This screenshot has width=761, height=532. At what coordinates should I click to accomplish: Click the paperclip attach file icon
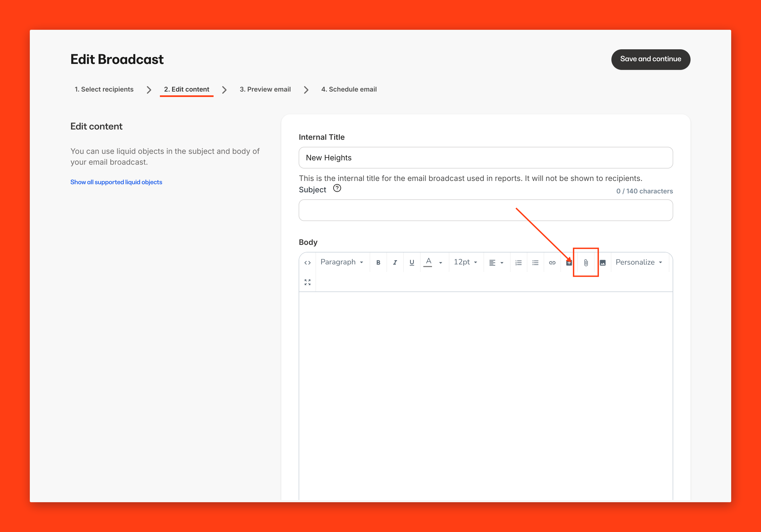(586, 263)
